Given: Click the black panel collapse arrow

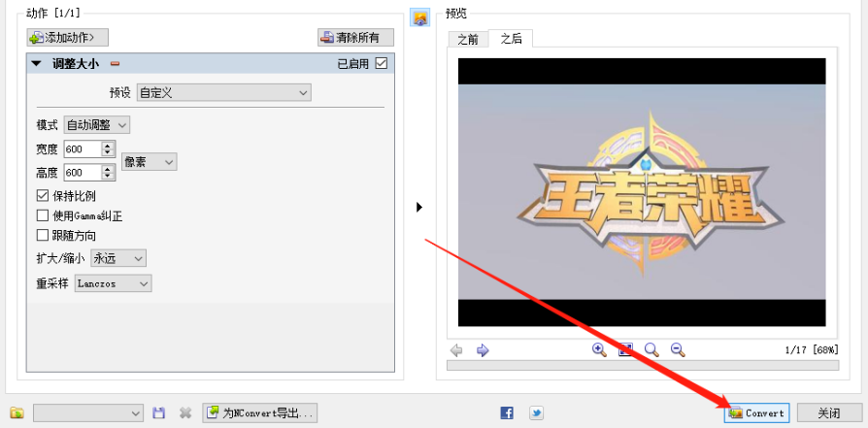Looking at the screenshot, I should [x=419, y=207].
